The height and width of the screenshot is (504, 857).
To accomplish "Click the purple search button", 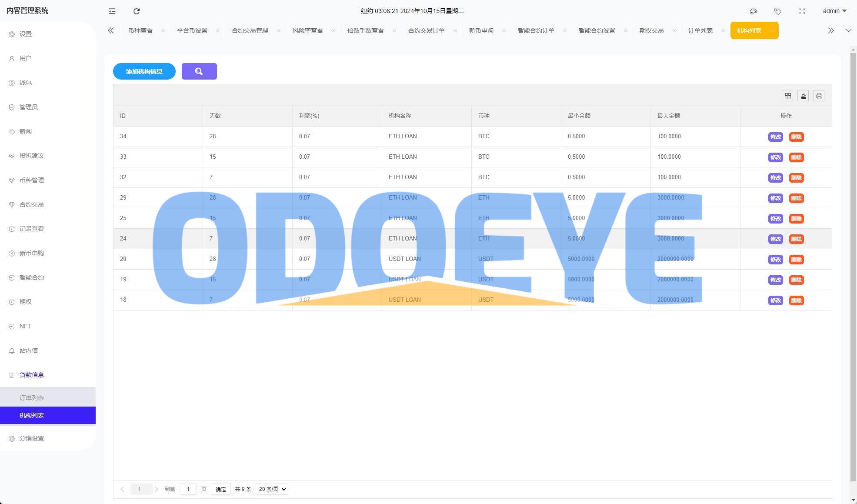I will pos(199,71).
